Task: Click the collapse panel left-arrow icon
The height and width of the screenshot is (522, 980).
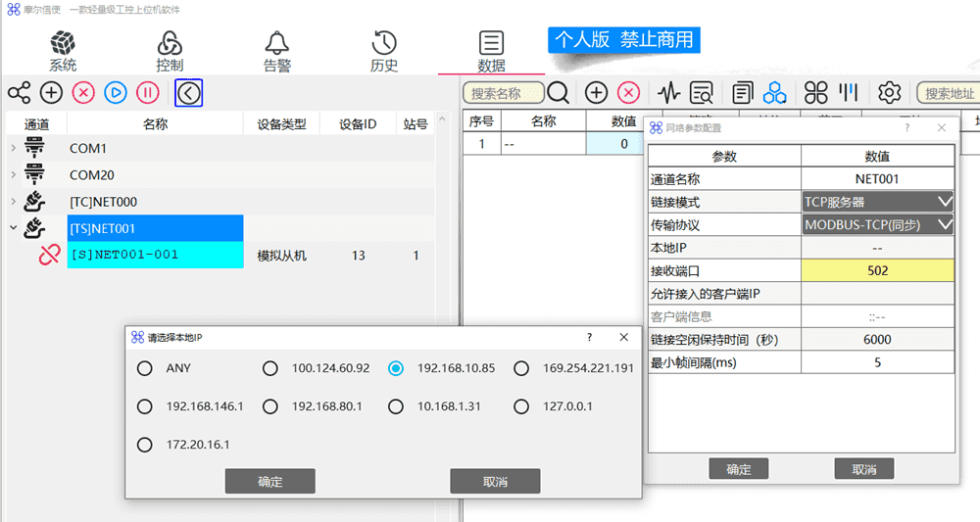Action: (x=188, y=93)
